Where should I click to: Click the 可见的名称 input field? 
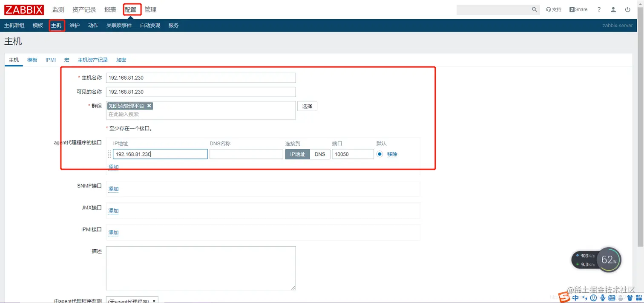click(201, 92)
